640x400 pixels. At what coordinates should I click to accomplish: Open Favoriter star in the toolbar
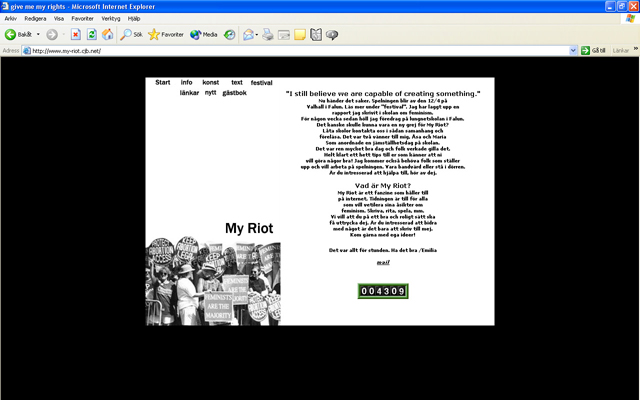[x=165, y=34]
